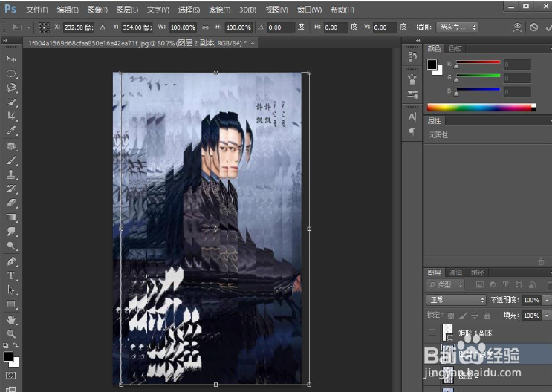This screenshot has height=392, width=552.
Task: Select the Dodge tool
Action: point(11,246)
